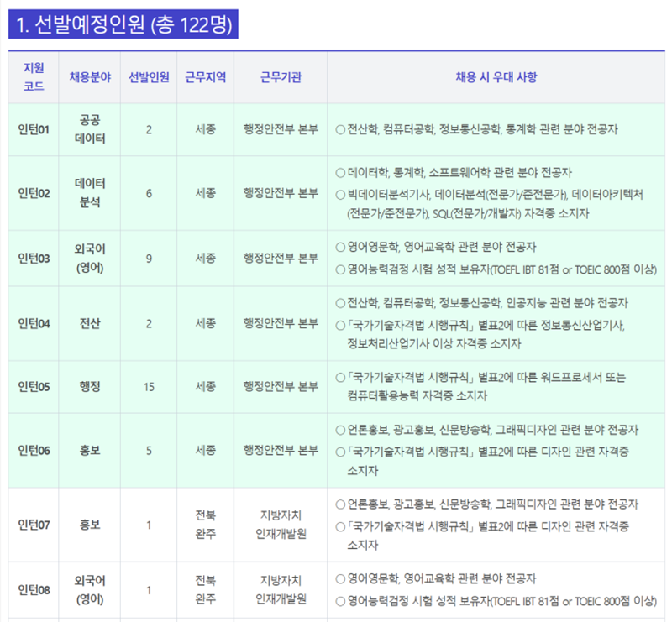Viewport: 672px width, 622px height.
Task: Click '언론홍보, 광고홍보' line in the 인턴06 row
Action: point(487,430)
